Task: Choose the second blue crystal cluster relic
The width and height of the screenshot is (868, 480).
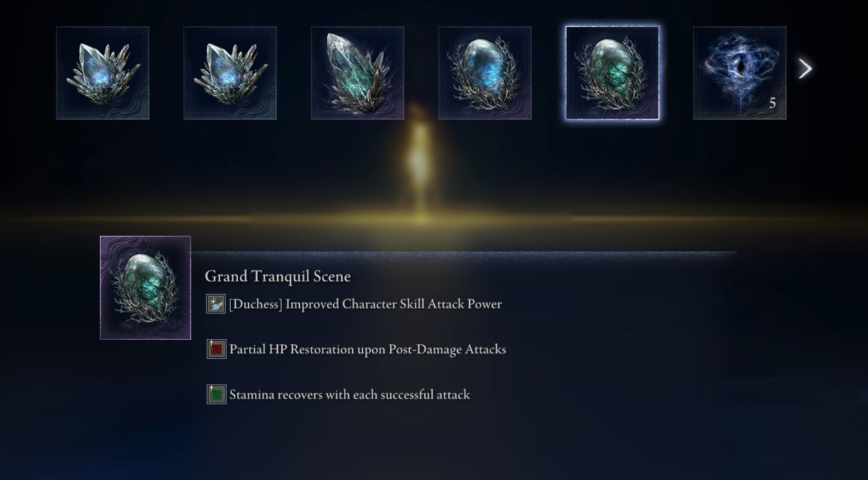Action: [x=230, y=73]
